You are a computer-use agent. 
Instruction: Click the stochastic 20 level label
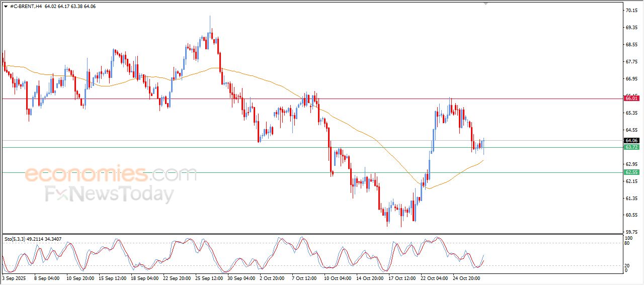(x=626, y=265)
